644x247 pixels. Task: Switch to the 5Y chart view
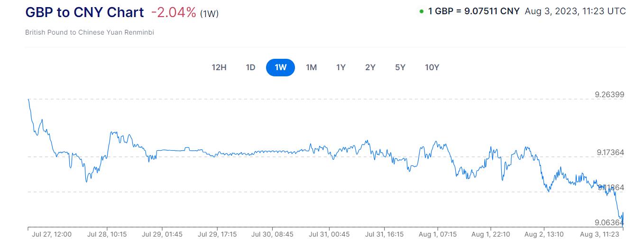[400, 67]
